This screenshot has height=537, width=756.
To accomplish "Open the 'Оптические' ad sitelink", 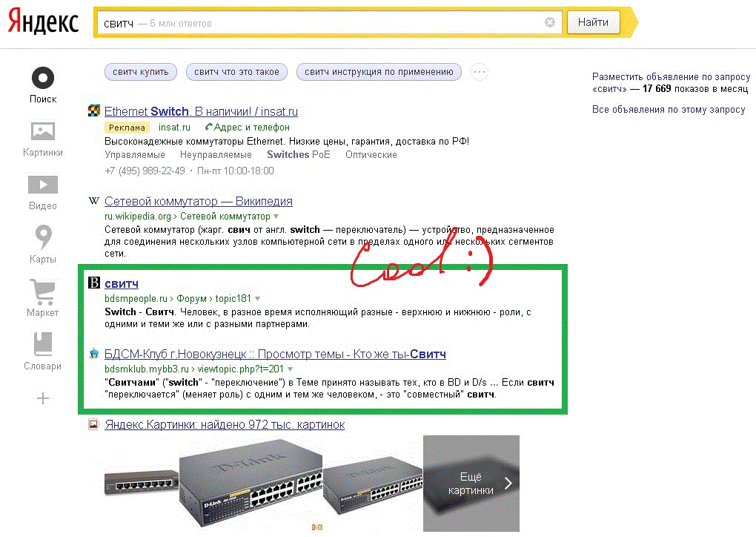I will click(371, 155).
